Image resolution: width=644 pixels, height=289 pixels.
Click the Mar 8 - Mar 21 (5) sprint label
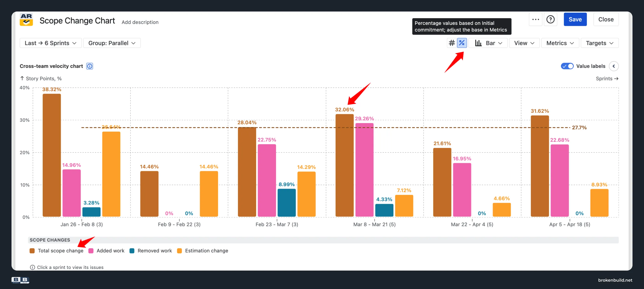pos(375,224)
